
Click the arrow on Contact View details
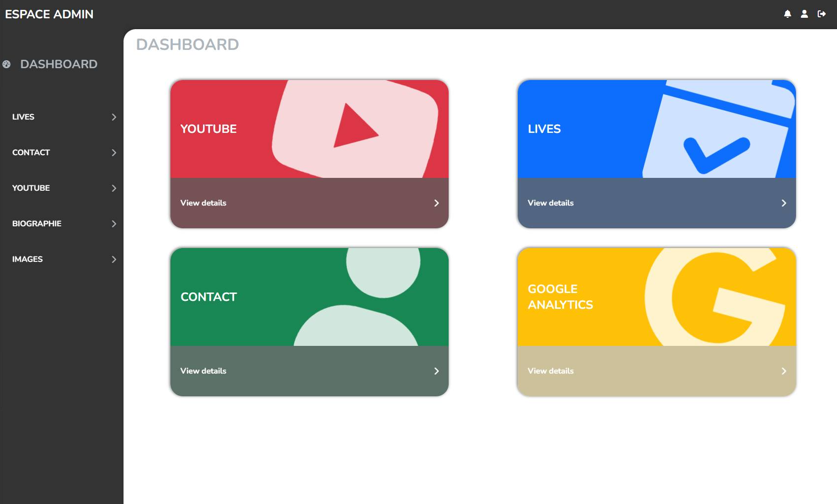point(436,371)
